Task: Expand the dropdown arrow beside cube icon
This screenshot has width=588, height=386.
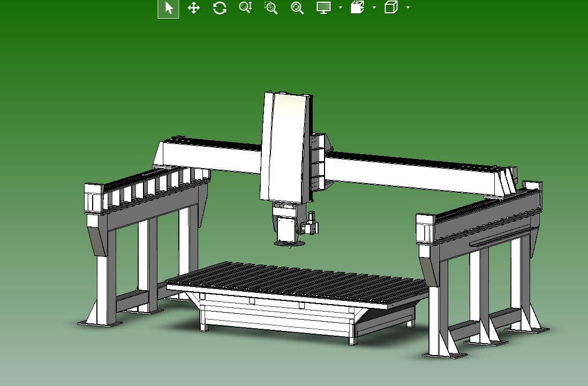Action: [x=408, y=7]
